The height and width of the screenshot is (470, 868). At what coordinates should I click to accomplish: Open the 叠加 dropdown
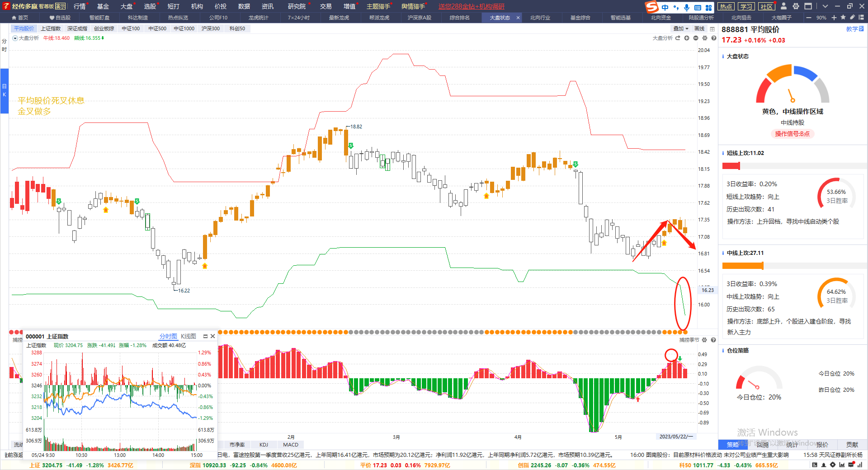coord(681,28)
